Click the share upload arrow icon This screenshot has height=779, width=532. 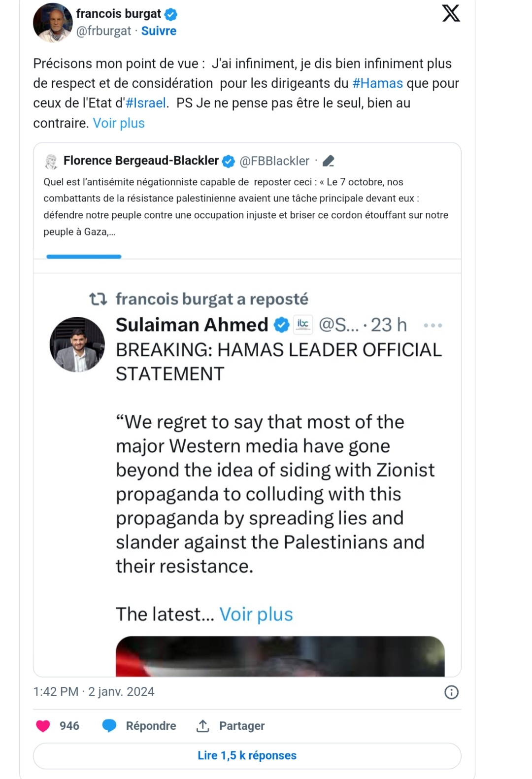[203, 726]
